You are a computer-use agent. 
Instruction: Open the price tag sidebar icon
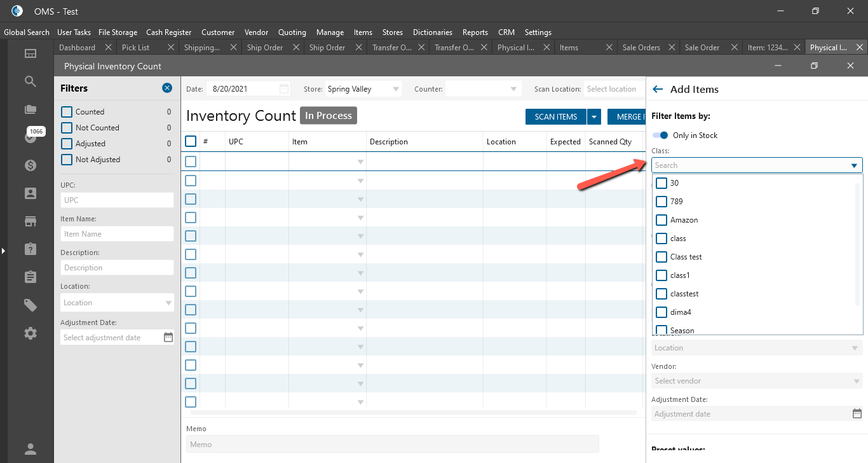point(31,305)
